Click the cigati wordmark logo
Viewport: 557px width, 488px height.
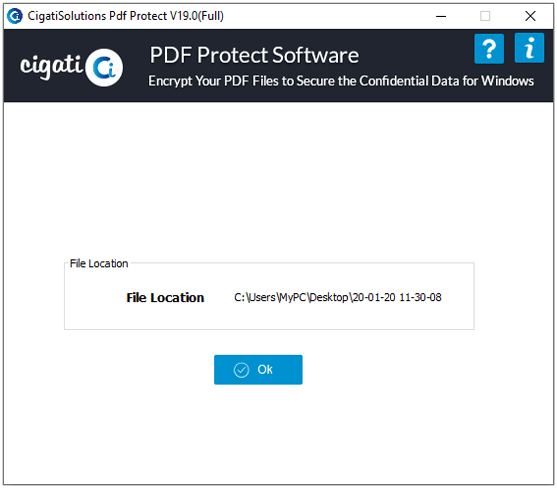pos(52,66)
